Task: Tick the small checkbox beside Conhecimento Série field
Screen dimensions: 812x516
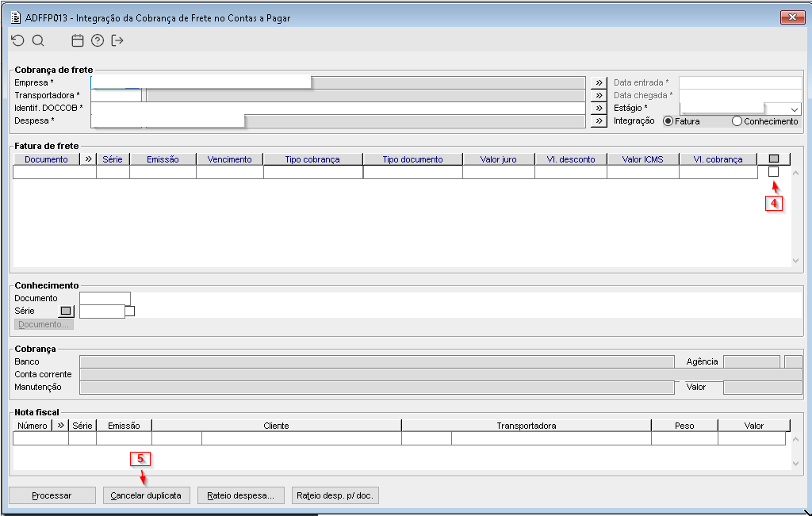Action: click(130, 311)
